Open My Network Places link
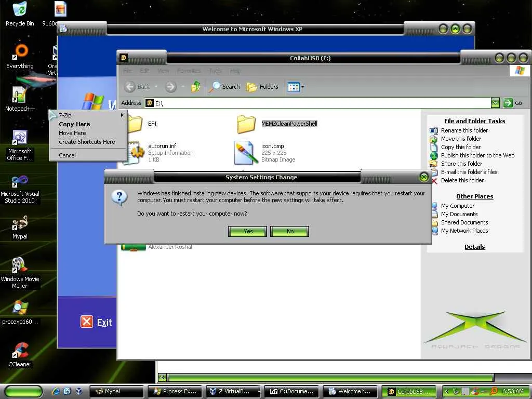 [x=464, y=231]
